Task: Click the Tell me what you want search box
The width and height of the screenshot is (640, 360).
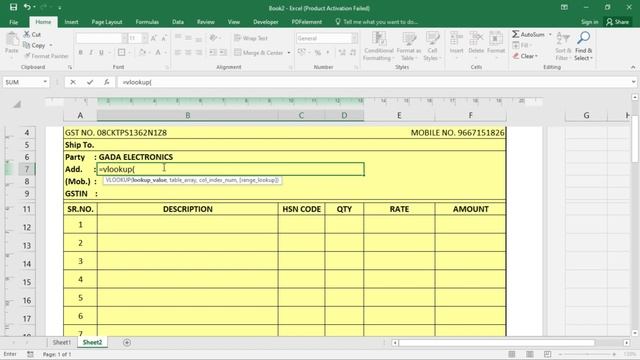Action: click(x=376, y=22)
